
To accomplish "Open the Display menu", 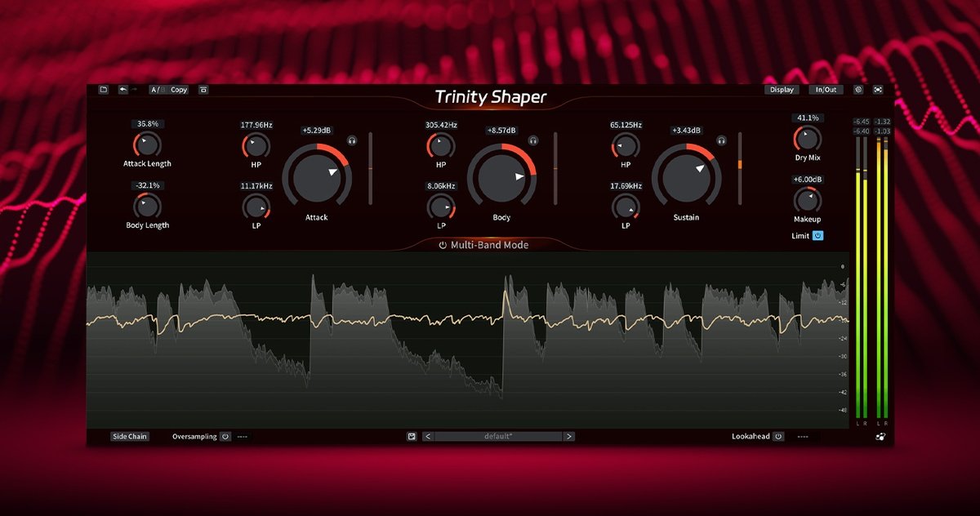I will 782,90.
